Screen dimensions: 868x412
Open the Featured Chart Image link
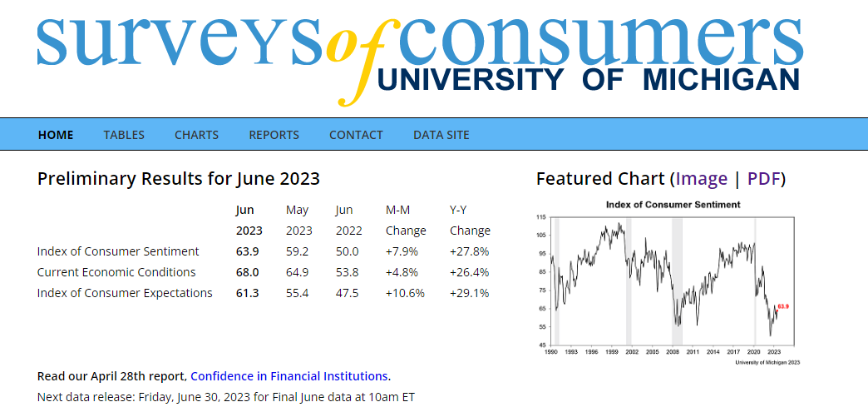(701, 179)
